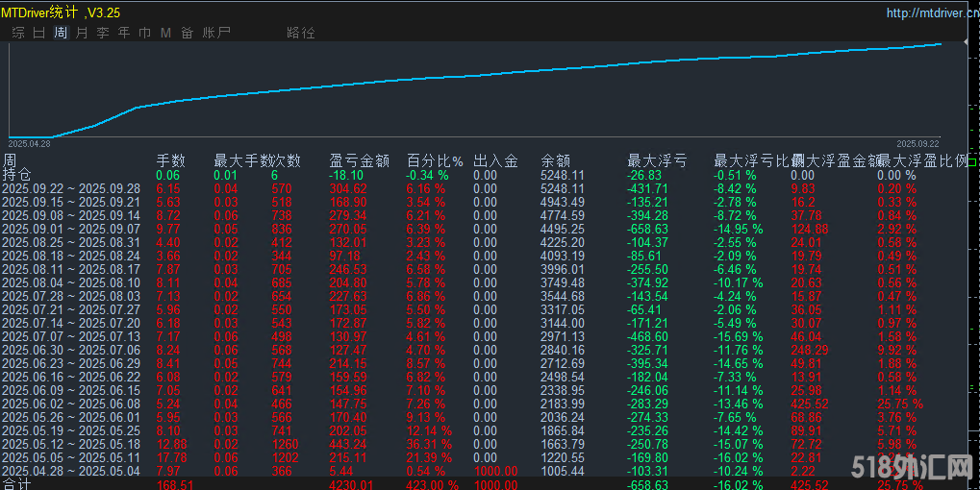
Task: Click the 路径 path button
Action: (x=301, y=33)
